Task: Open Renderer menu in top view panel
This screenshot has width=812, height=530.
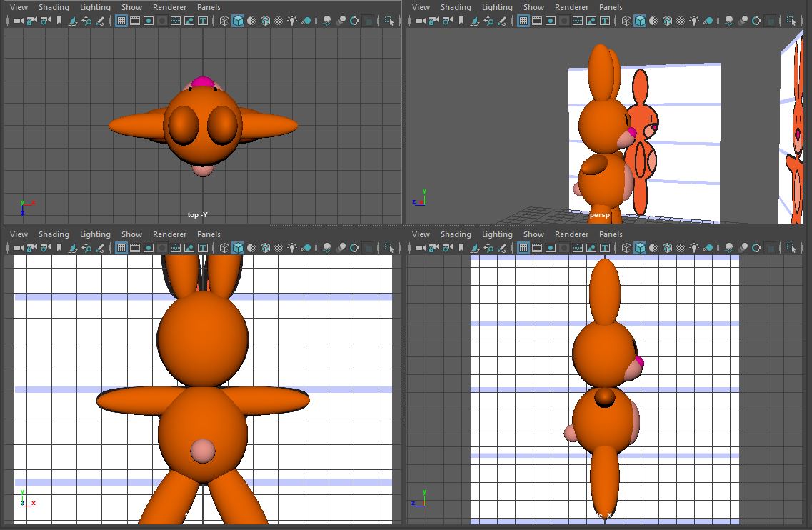Action: coord(169,7)
